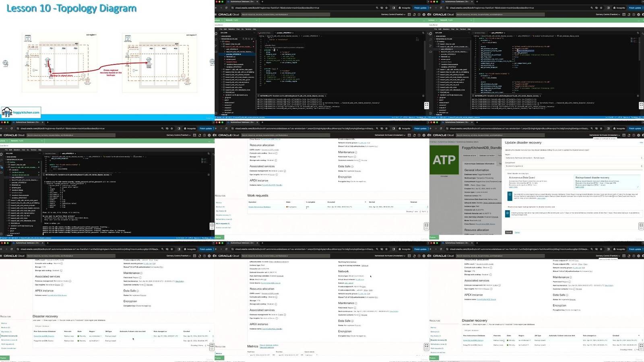Viewport: 644px width, 362px height.
Task: Open Netherlands Northwest region selector above Update disaster recovery
Action: coord(605,135)
